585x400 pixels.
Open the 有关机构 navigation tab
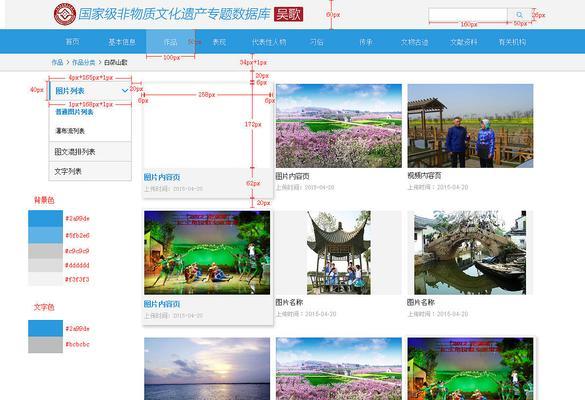click(512, 42)
